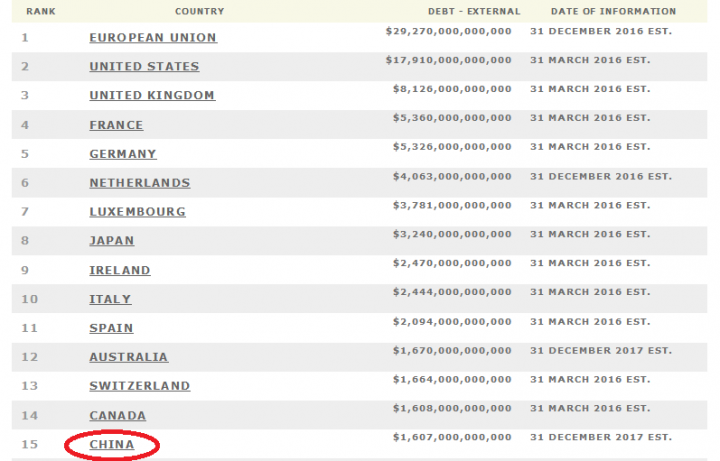This screenshot has width=720, height=461.
Task: Click the date in the United States row
Action: tap(591, 60)
